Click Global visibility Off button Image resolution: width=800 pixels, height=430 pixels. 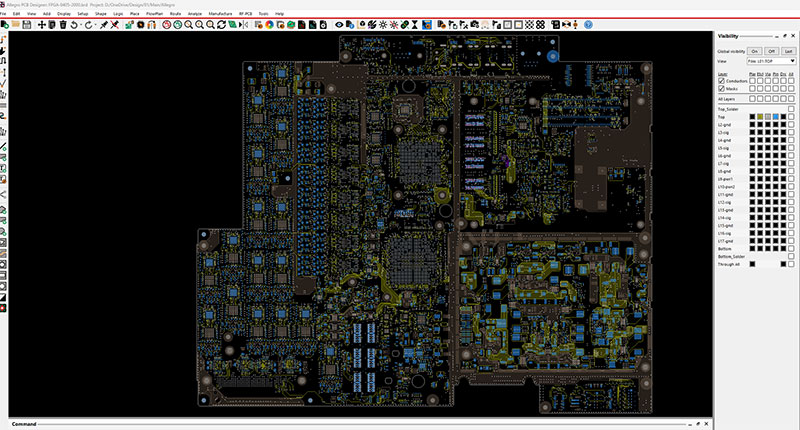(771, 52)
